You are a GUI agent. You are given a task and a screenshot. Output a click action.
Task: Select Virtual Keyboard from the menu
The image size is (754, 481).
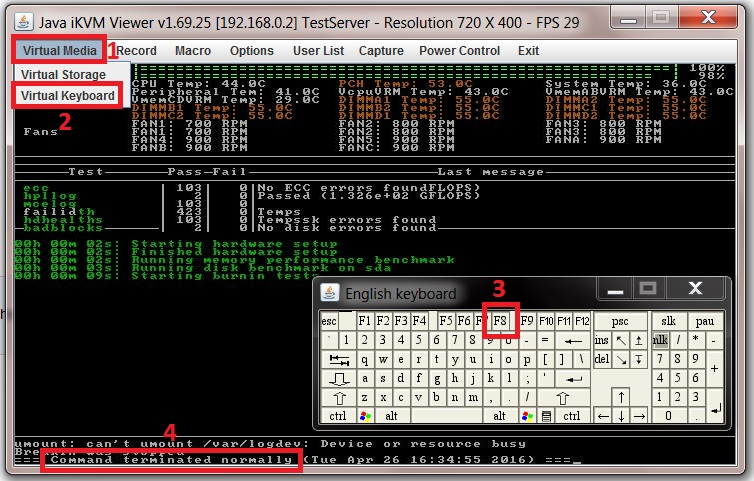click(x=68, y=96)
